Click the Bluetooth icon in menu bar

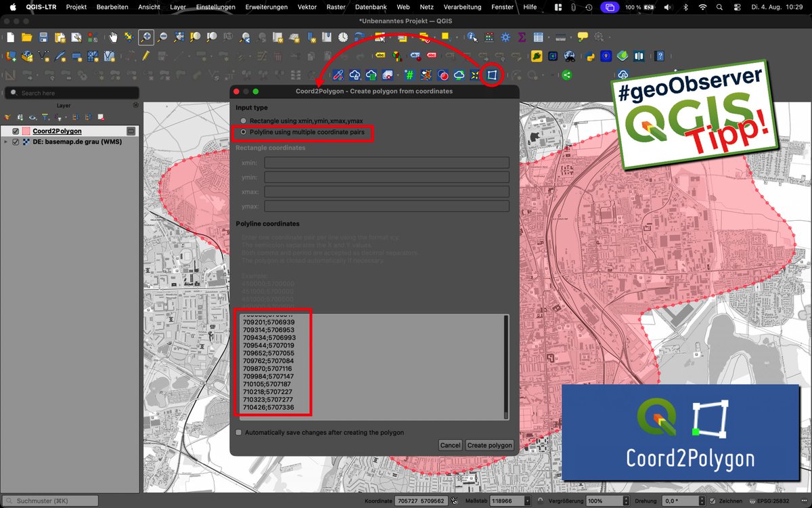685,7
